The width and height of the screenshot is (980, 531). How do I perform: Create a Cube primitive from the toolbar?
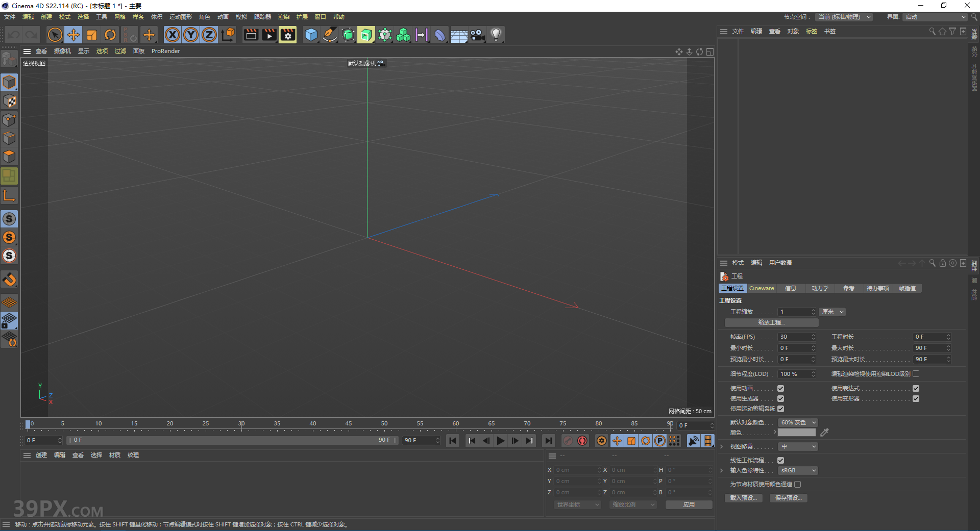[x=311, y=35]
